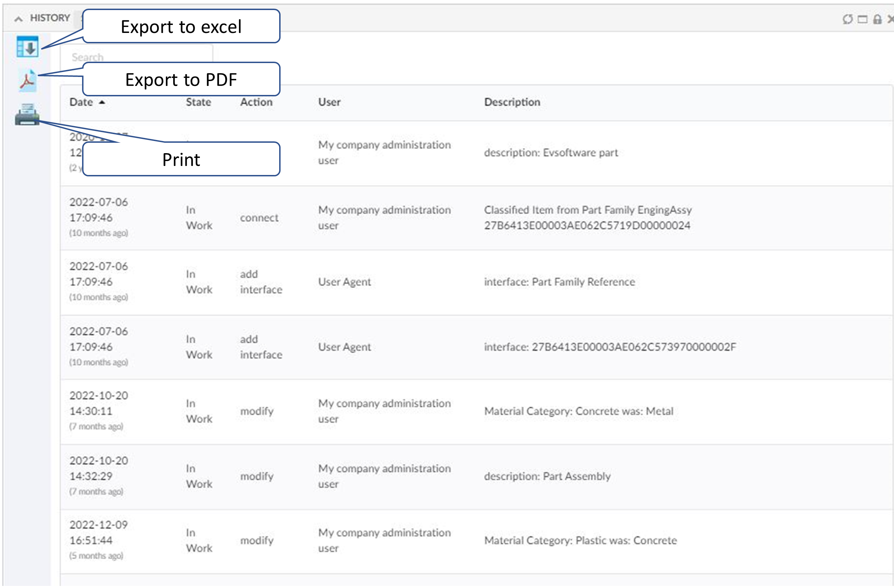Select the 'Plastic was: Concrete' row
894x588 pixels.
[580, 541]
